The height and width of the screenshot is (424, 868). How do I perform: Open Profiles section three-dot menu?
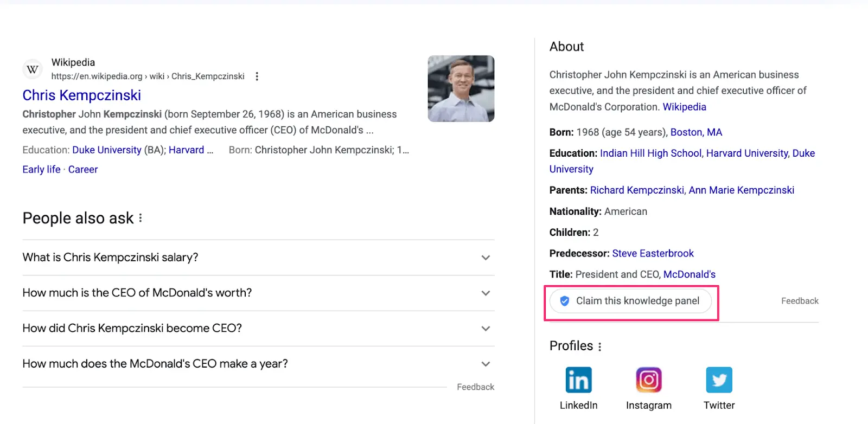click(599, 346)
